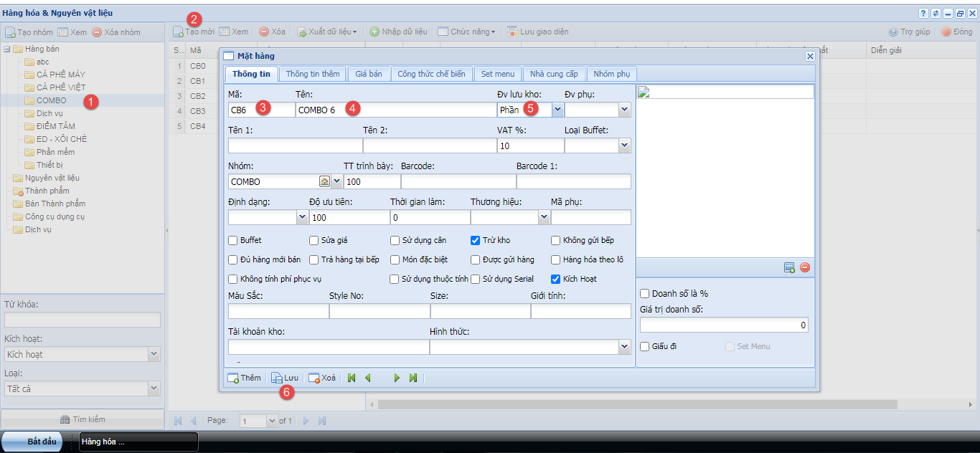Go to next record arrow in dialog

tap(397, 378)
